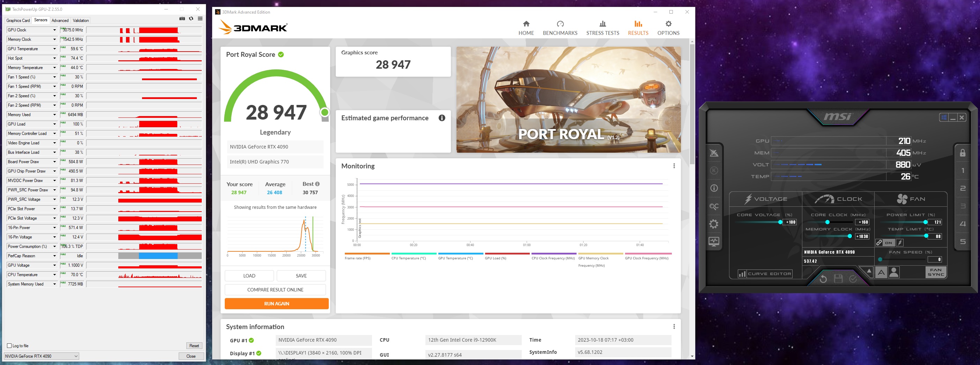Click the lightning priority icon beside the ON switch
This screenshot has height=365, width=980.
[900, 243]
